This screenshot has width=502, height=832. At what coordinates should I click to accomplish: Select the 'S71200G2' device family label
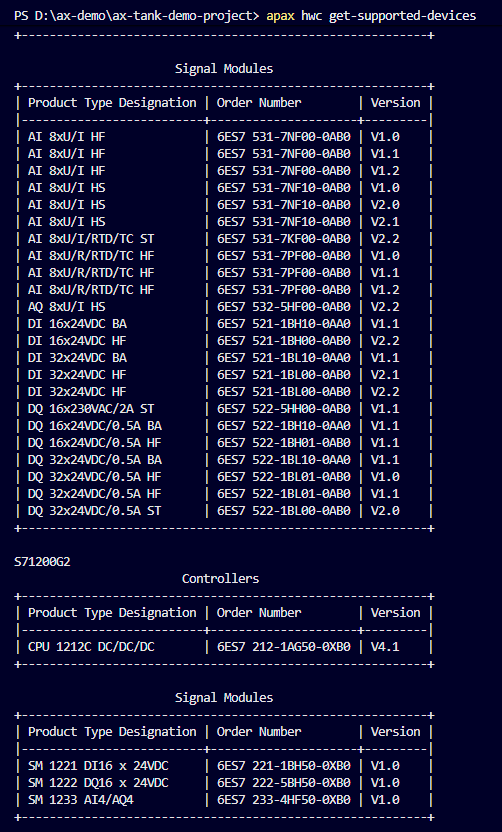42,561
